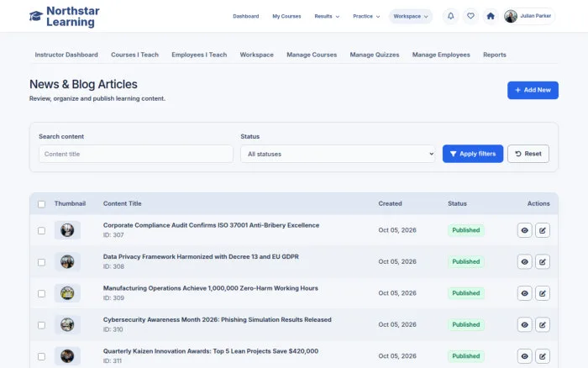Image resolution: width=588 pixels, height=368 pixels.
Task: Click the Add New button
Action: tap(533, 91)
